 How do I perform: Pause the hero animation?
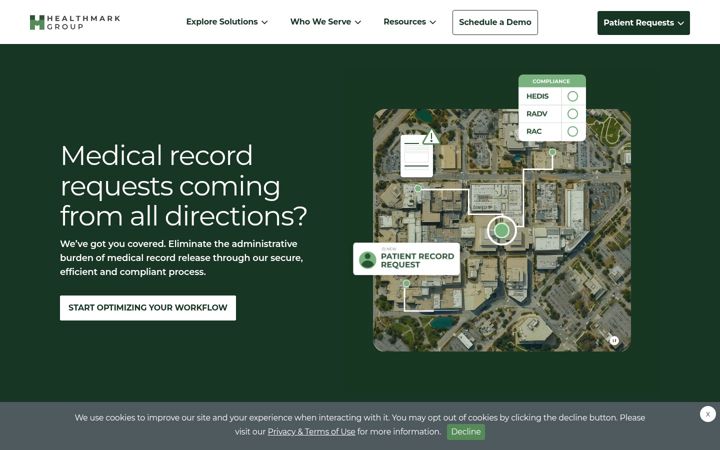click(614, 340)
